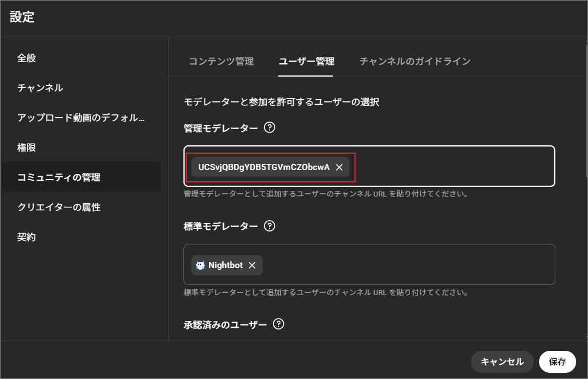This screenshot has height=379, width=588.
Task: Open the 標準モデレーター help icon
Action: (x=271, y=226)
